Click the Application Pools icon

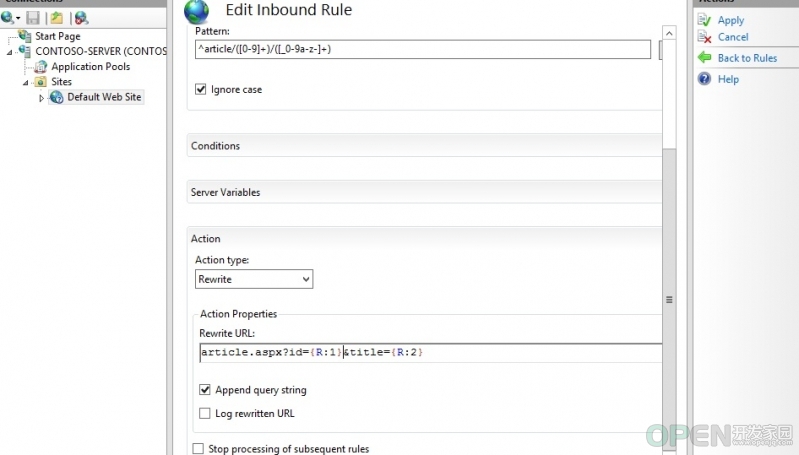41,67
